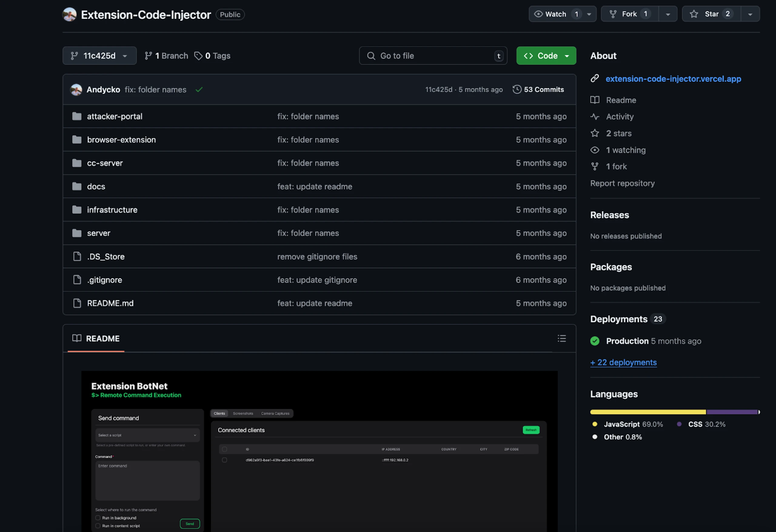Image resolution: width=776 pixels, height=532 pixels.
Task: Click the link chain icon in About
Action: [595, 78]
